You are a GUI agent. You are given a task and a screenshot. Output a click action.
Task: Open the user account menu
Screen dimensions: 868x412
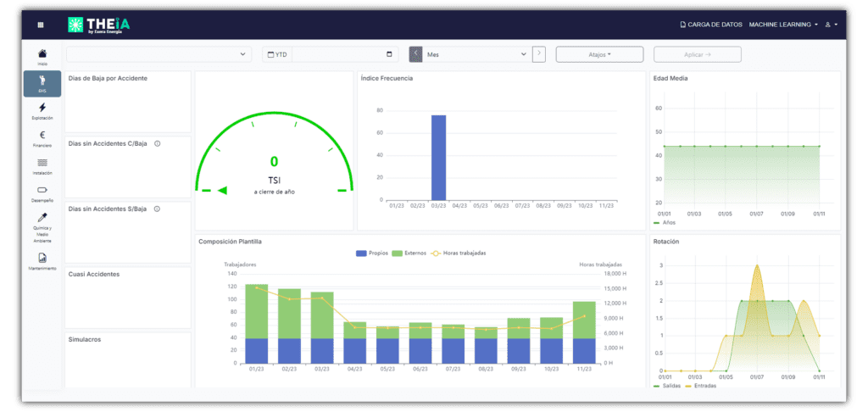[832, 25]
